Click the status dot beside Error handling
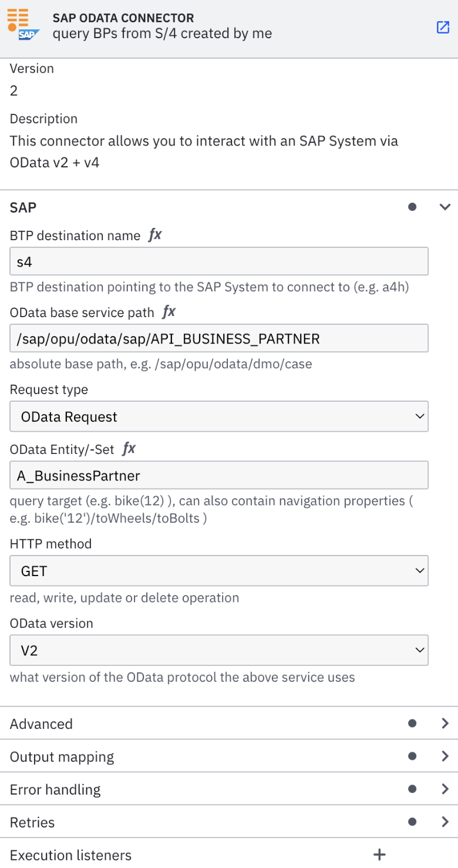The height and width of the screenshot is (868, 458). 413,789
